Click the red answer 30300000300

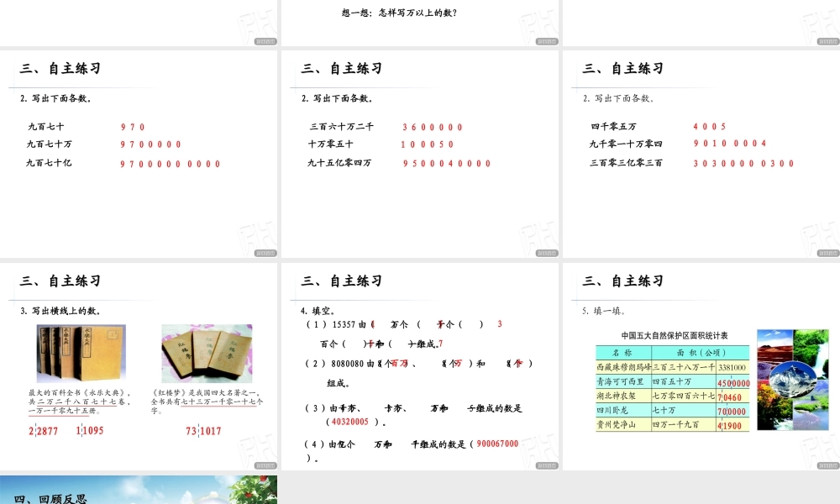[743, 163]
